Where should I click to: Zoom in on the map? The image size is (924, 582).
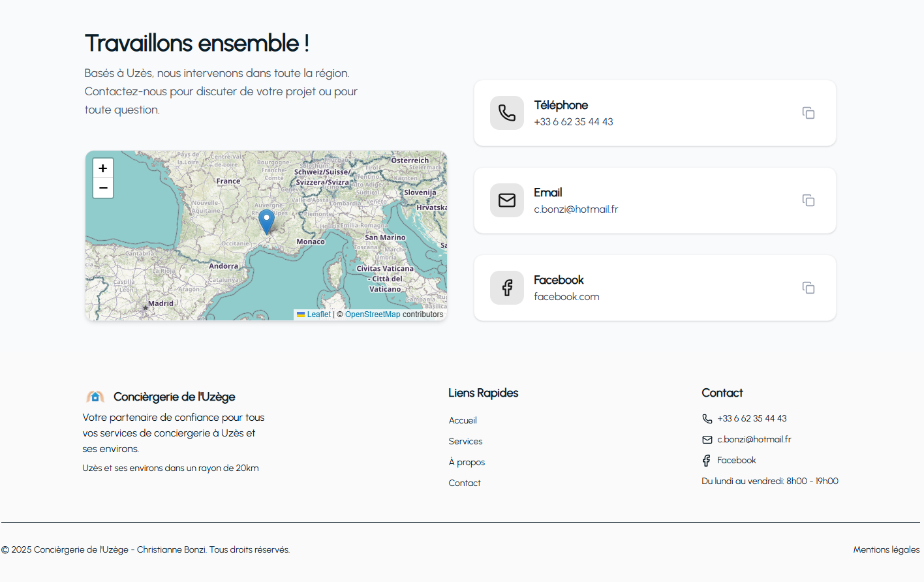(x=103, y=168)
